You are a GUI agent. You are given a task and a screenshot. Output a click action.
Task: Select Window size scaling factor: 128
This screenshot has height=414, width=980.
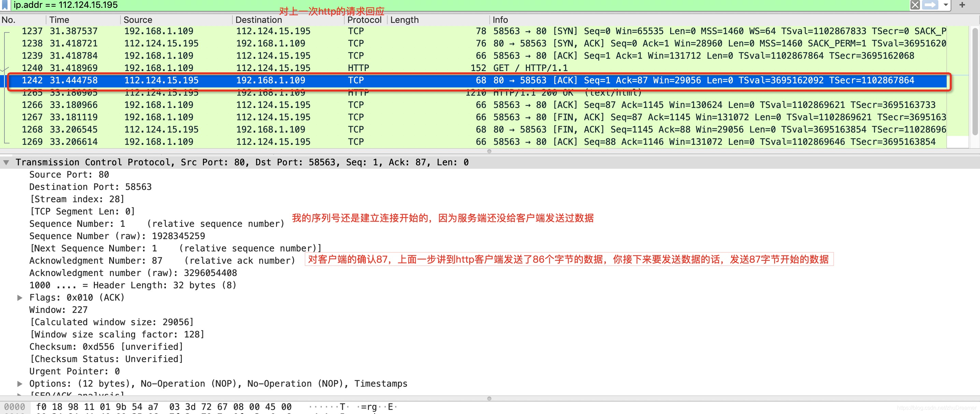click(x=117, y=334)
